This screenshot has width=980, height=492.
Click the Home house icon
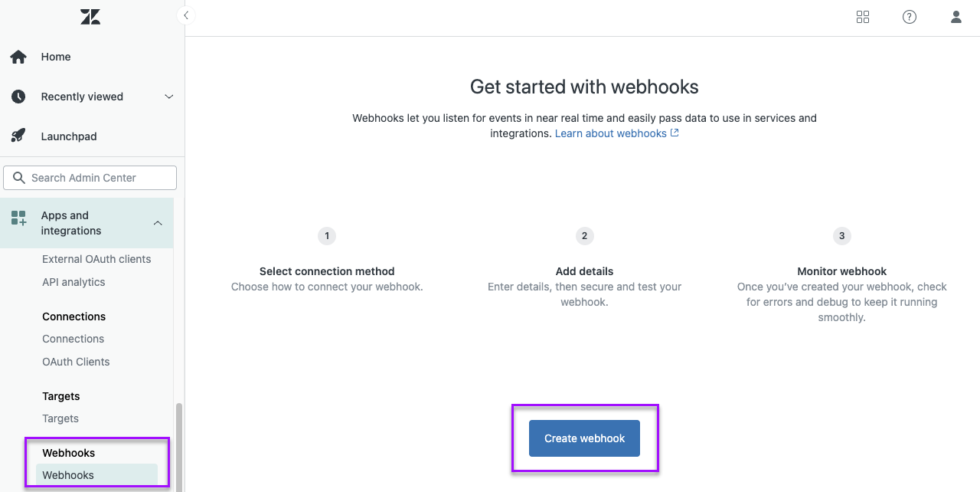point(18,57)
